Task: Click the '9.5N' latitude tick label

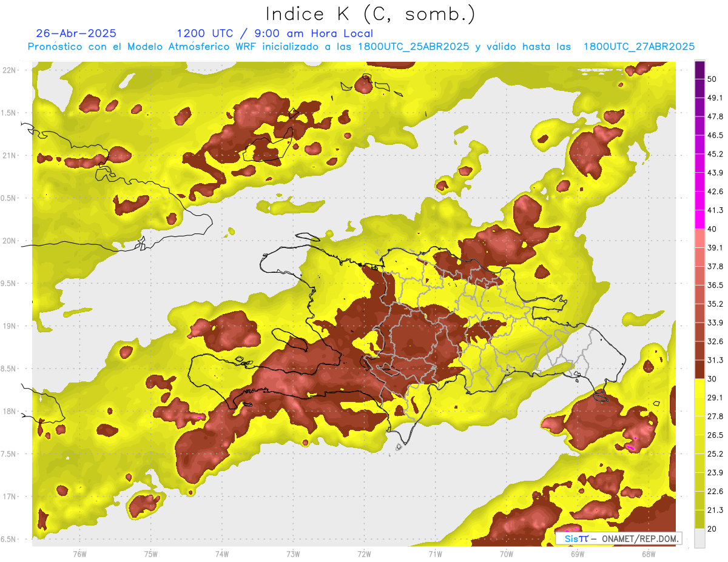Action: [x=9, y=283]
